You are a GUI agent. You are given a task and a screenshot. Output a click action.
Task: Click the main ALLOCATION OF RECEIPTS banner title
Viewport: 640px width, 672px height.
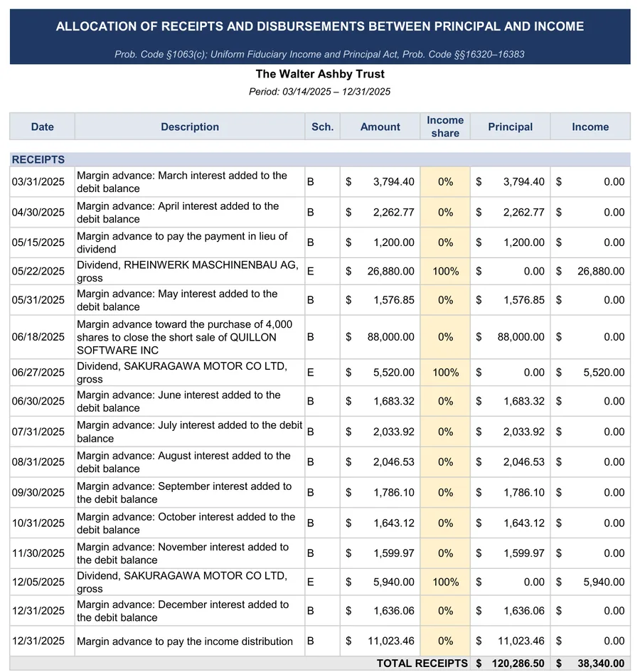click(x=320, y=26)
